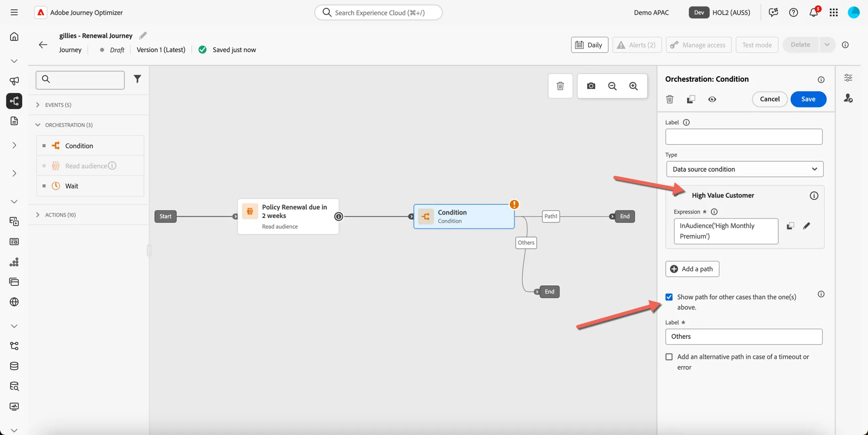The width and height of the screenshot is (868, 435).
Task: Delete the condition via panel trash icon
Action: [670, 99]
